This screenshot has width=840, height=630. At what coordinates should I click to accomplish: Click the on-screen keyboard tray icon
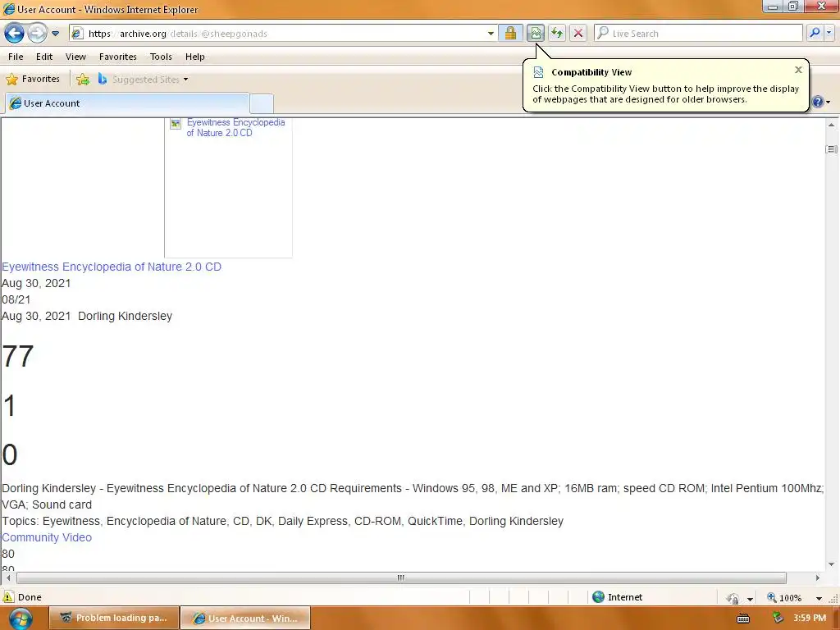click(x=743, y=619)
